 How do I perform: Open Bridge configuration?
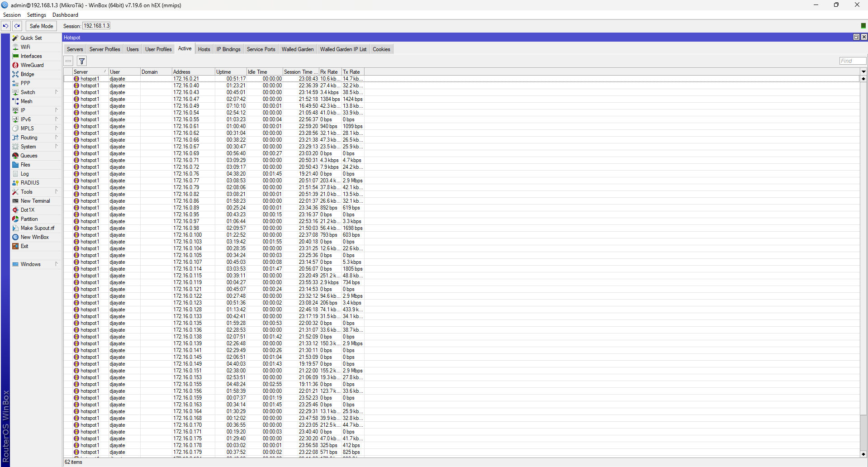(27, 74)
